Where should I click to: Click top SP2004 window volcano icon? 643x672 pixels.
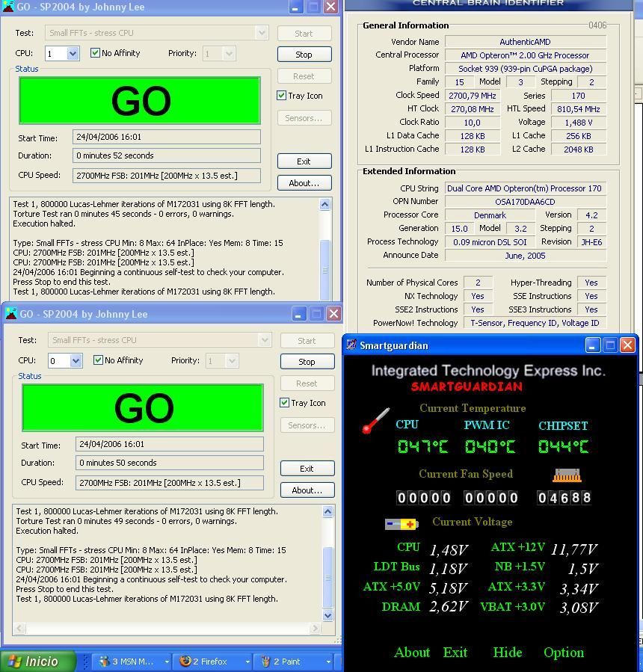coord(7,7)
